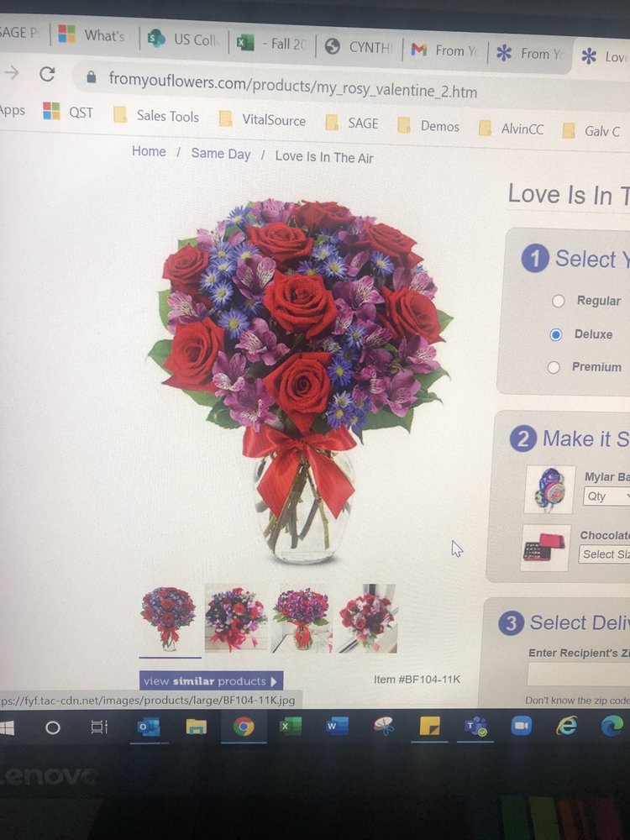Open the Chocolate Select Size dropdown
This screenshot has width=630, height=840.
pyautogui.click(x=605, y=554)
